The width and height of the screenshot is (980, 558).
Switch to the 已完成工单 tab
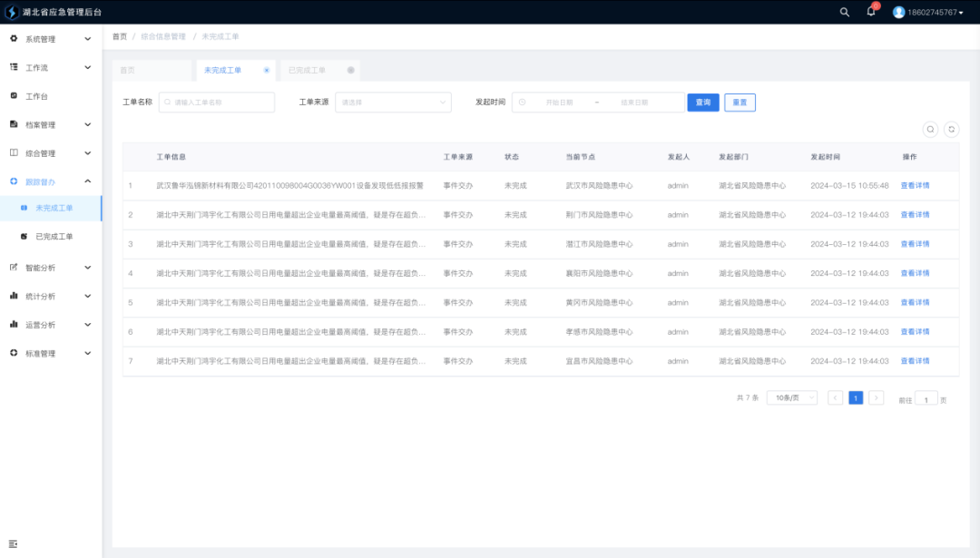[307, 70]
